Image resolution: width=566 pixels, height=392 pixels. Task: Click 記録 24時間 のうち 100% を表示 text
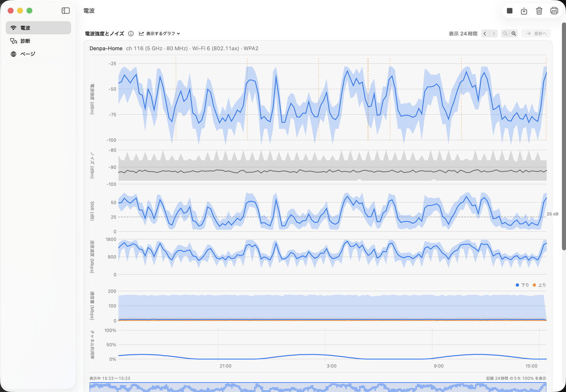[x=516, y=378]
